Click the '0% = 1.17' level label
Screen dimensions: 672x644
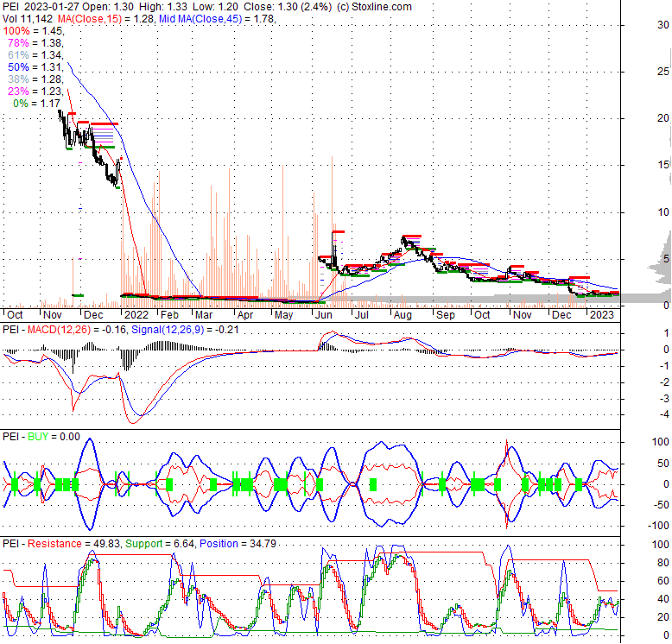[x=37, y=104]
